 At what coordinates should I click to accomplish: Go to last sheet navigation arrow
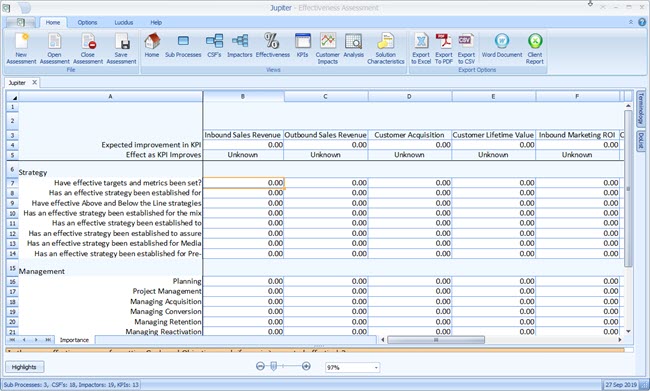[x=48, y=340]
